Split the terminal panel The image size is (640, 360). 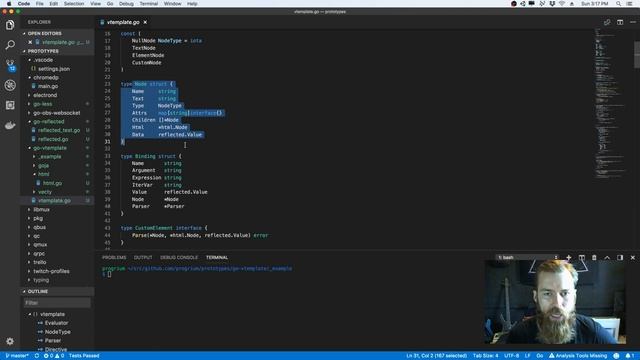click(582, 258)
